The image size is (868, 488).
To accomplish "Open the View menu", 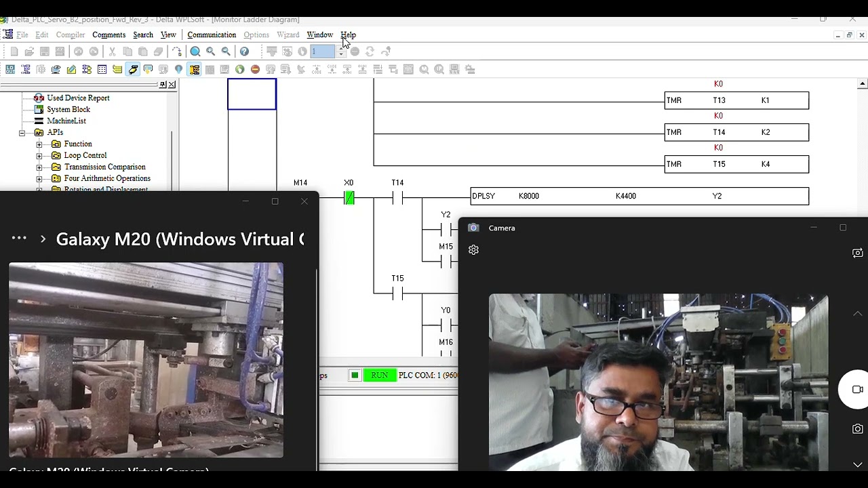I will (x=168, y=35).
